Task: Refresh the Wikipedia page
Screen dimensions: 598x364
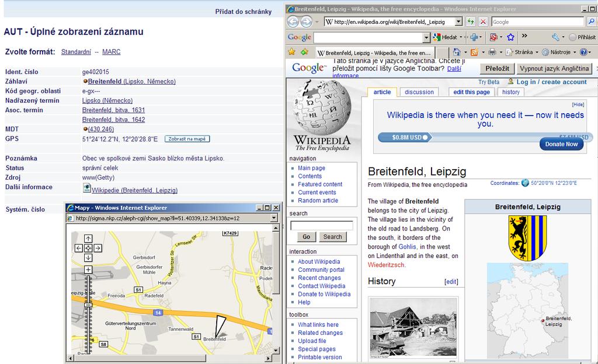Action: (471, 22)
